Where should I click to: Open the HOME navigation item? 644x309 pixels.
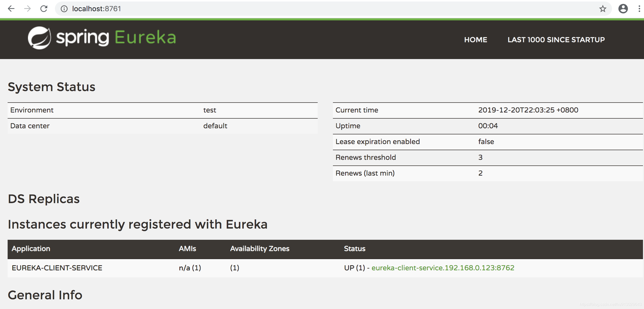(x=476, y=40)
